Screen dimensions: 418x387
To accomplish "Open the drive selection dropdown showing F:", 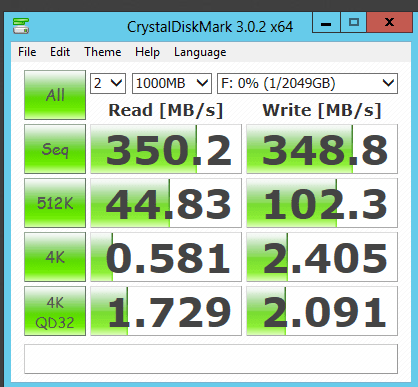I will (x=307, y=83).
